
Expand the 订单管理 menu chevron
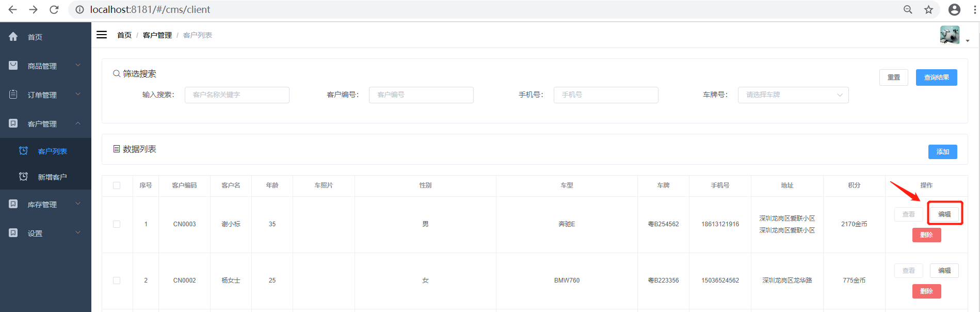pos(78,94)
